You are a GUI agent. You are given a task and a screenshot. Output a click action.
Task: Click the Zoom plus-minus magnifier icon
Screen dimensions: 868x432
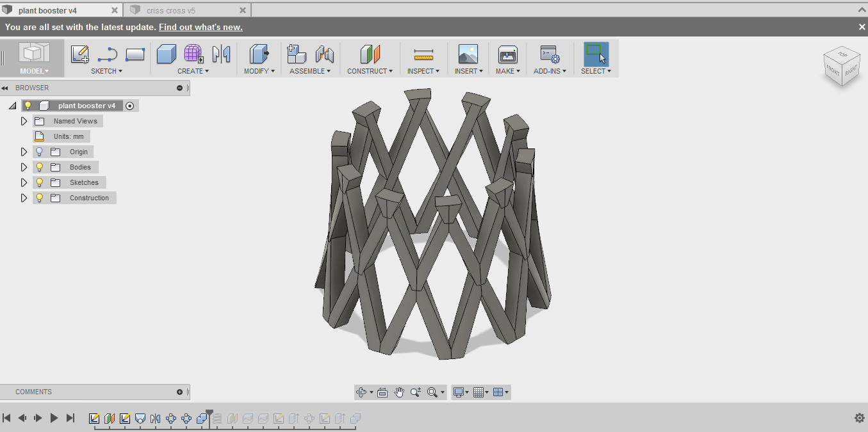point(416,392)
